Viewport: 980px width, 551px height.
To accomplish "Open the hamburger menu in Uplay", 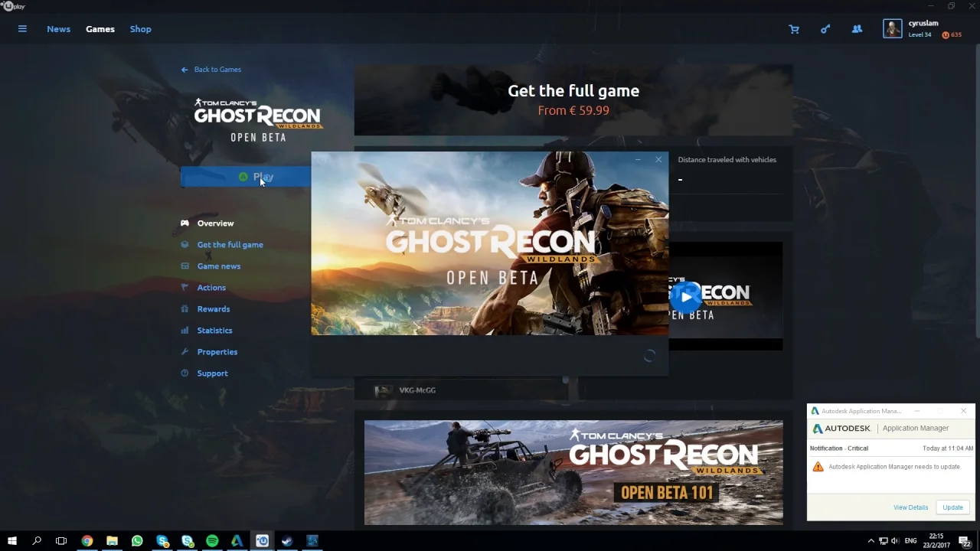I will coord(22,29).
